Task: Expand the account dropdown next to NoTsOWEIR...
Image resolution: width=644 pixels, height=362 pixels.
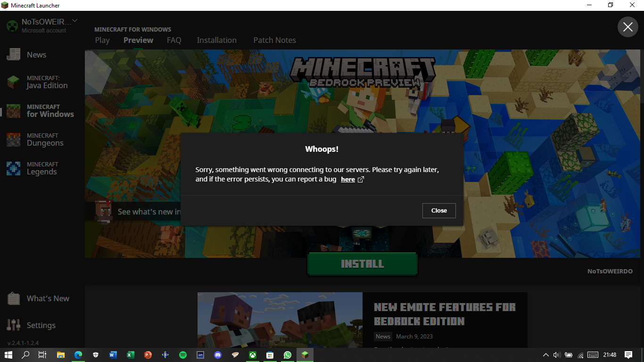Action: click(74, 21)
